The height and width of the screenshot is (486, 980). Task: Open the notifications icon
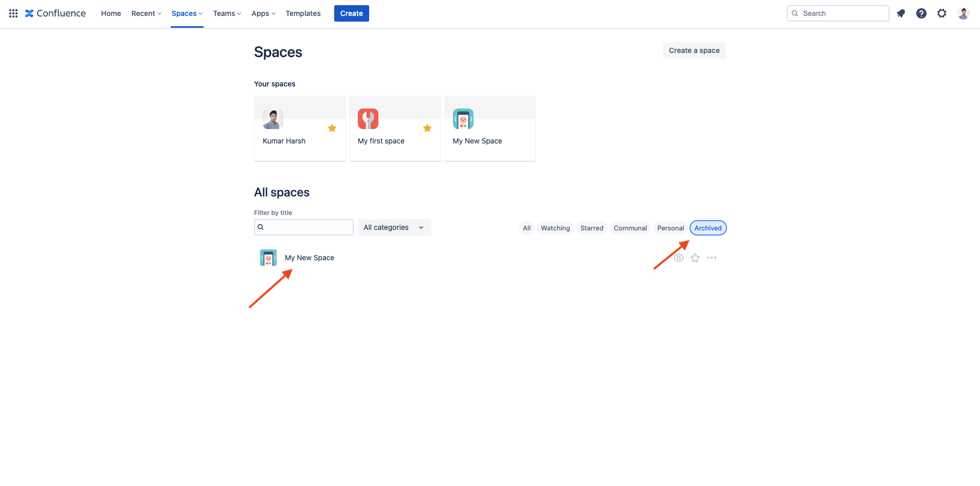[x=901, y=13]
